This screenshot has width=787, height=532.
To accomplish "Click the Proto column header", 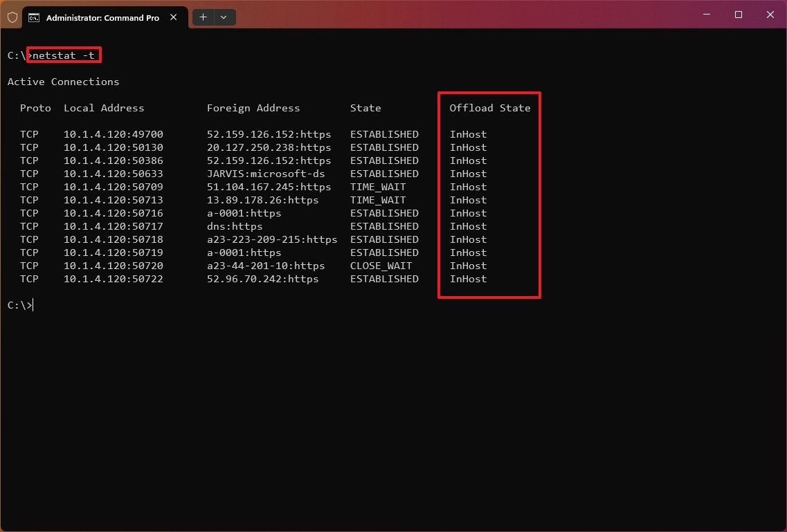I will [x=35, y=108].
